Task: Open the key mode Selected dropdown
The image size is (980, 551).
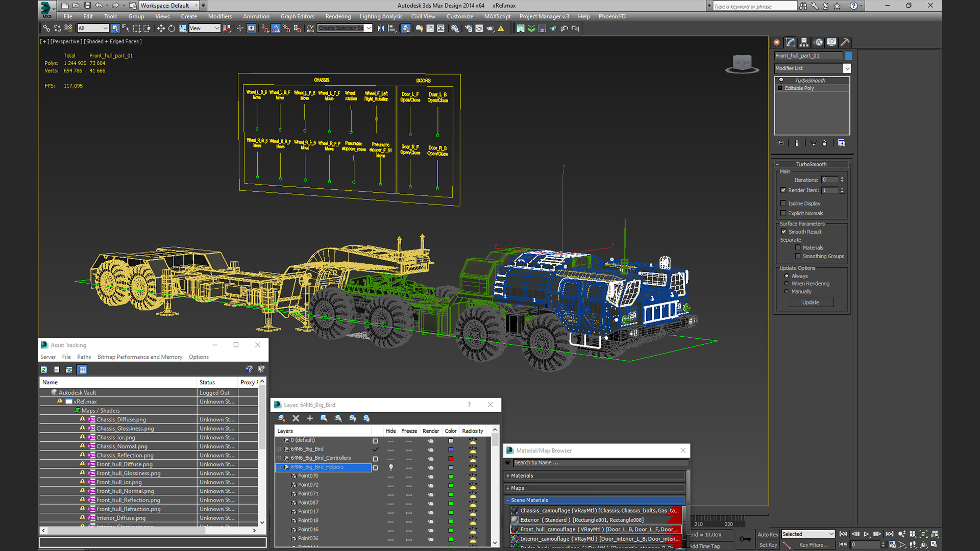Action: 808,534
